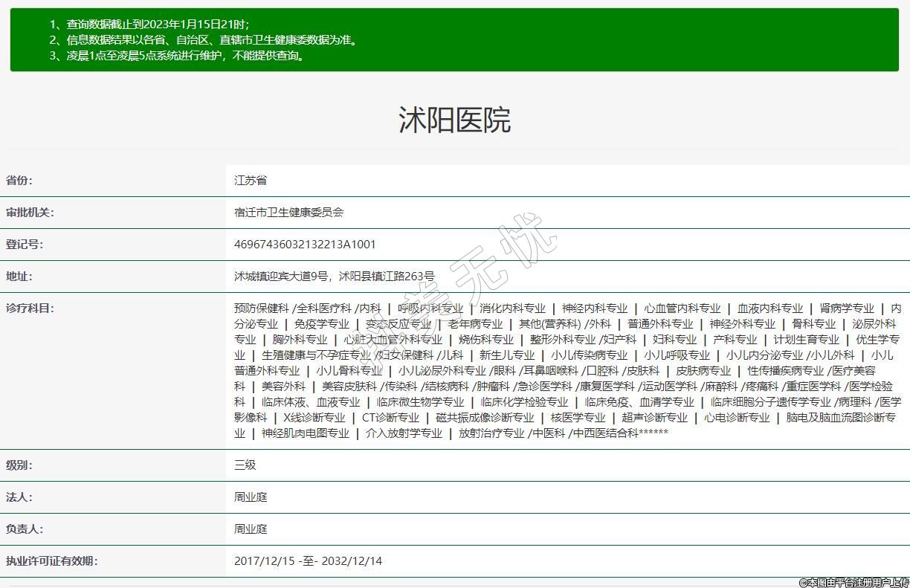Select the 负责人 row label
This screenshot has width=910, height=588.
25,529
